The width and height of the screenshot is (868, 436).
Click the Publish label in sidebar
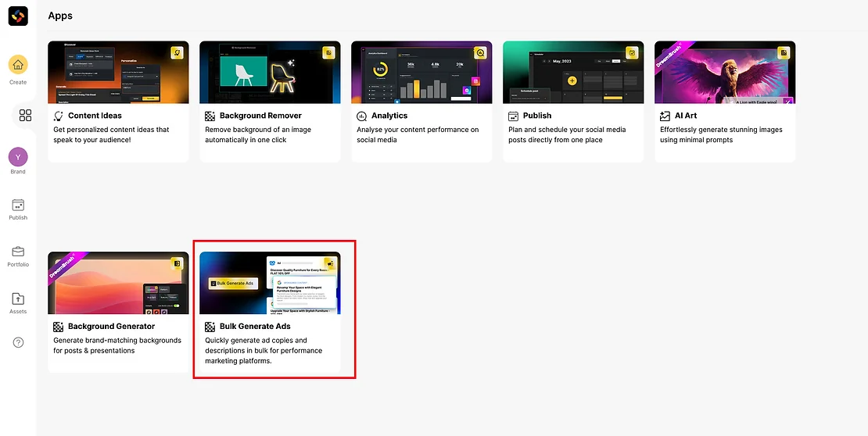tap(18, 217)
